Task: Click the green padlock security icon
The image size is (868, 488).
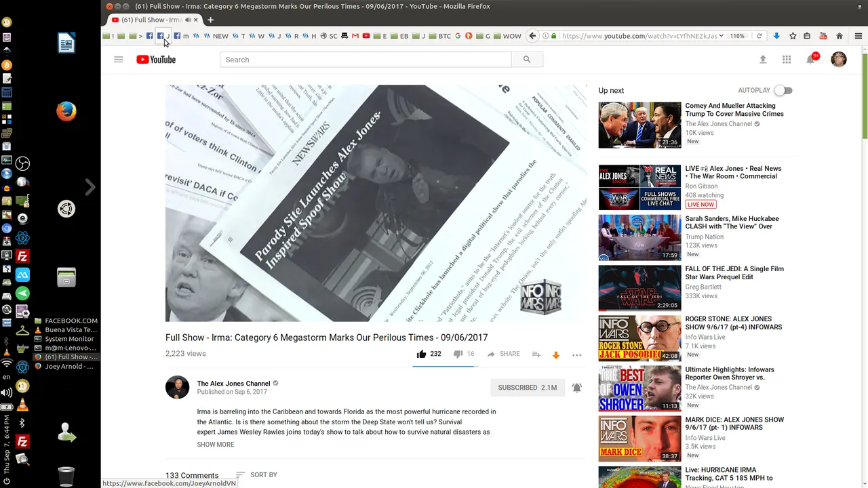Action: [x=554, y=36]
